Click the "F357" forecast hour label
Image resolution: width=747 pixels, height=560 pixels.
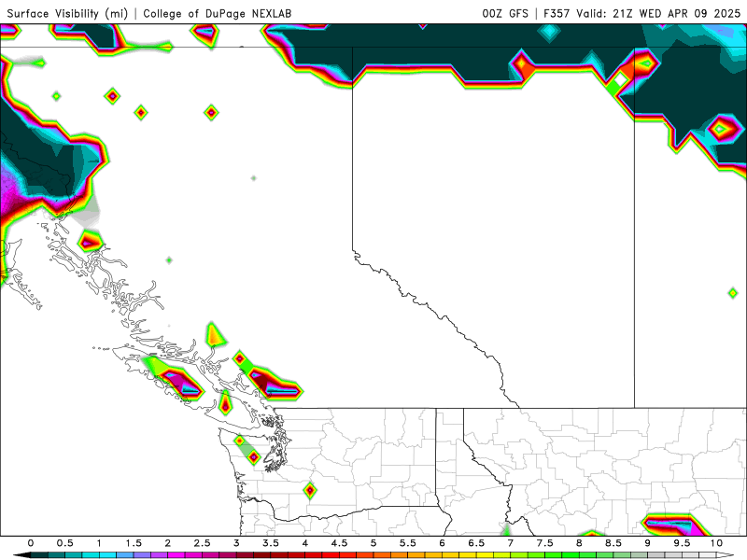[557, 13]
